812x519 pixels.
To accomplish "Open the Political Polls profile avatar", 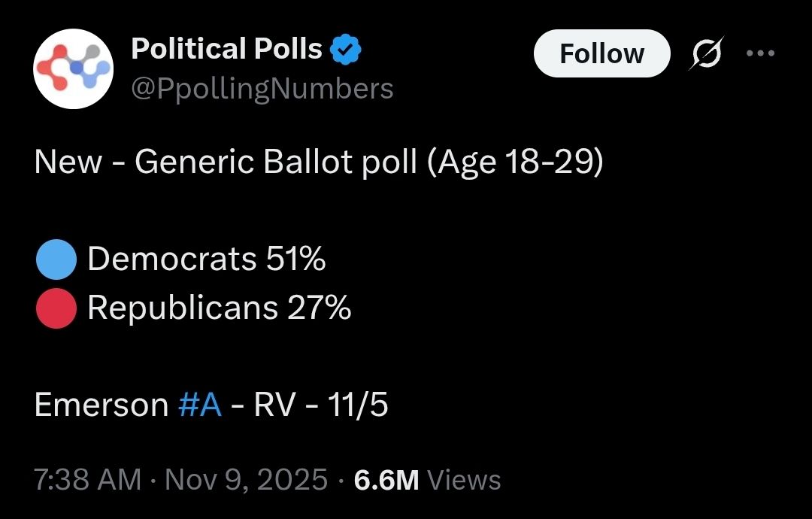I will pyautogui.click(x=73, y=69).
